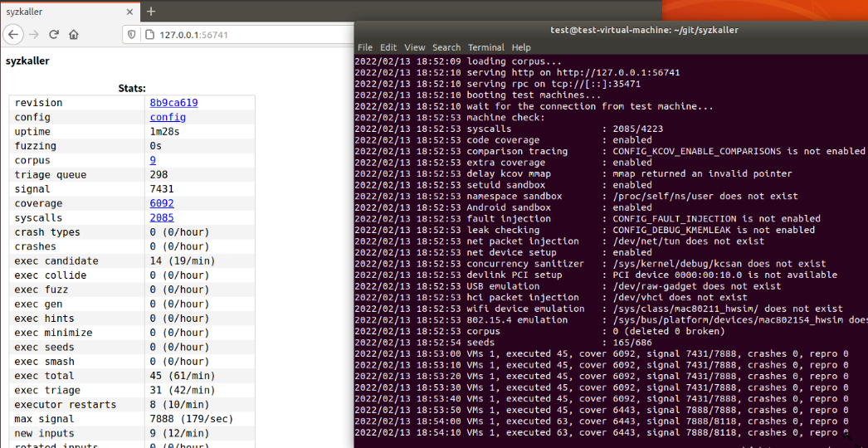The height and width of the screenshot is (448, 868).
Task: Open the syscalls 2085 link
Action: (x=162, y=218)
